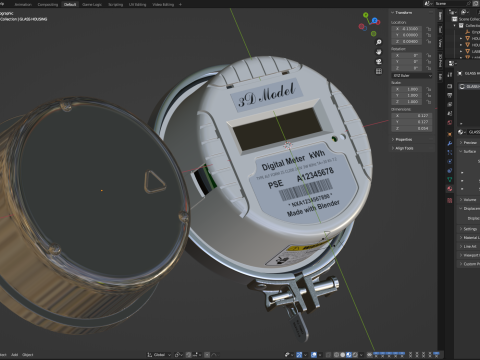Toggle the camera view icon

[379, 62]
